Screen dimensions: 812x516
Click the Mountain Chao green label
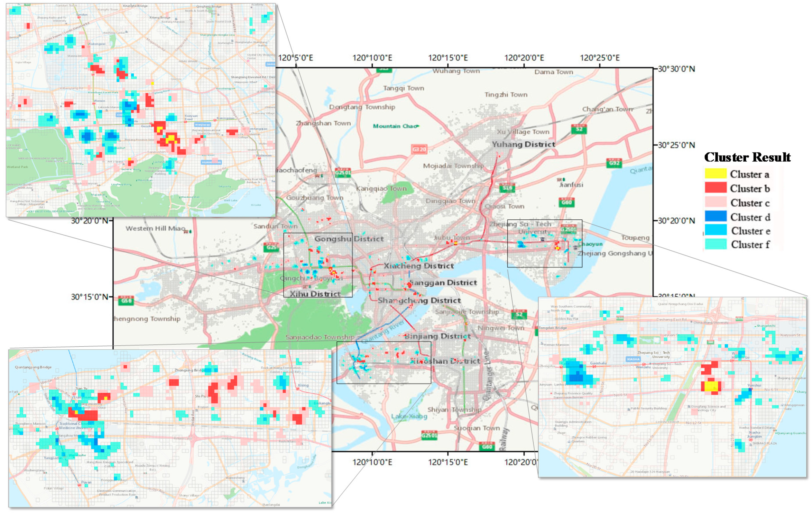coord(396,126)
